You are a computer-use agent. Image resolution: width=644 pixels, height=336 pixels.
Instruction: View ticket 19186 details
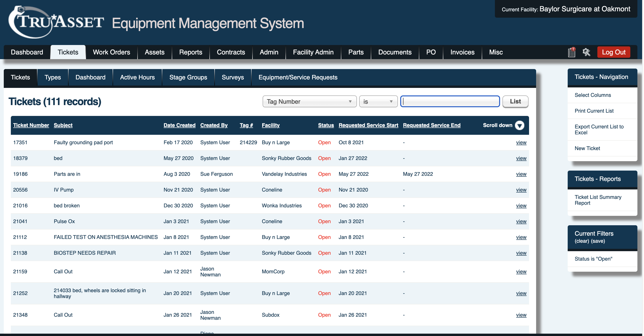pyautogui.click(x=521, y=174)
